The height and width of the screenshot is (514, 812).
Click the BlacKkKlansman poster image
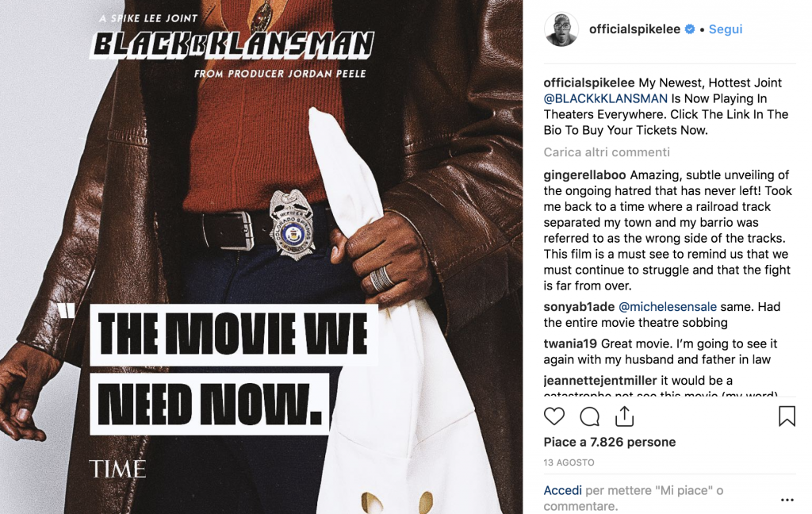tap(261, 257)
